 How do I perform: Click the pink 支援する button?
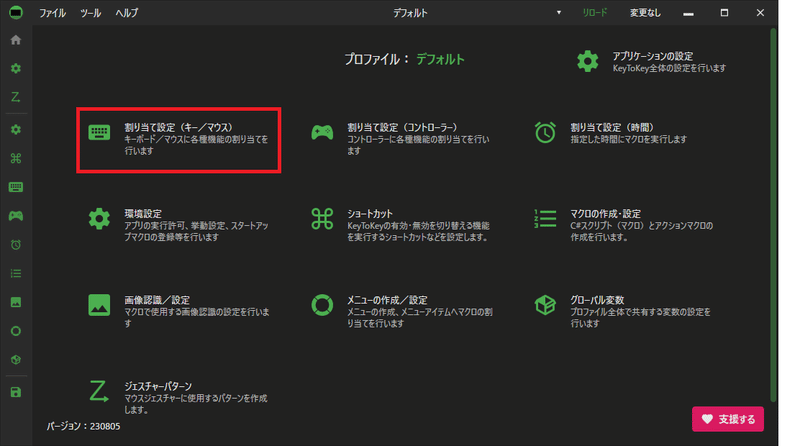pos(728,419)
